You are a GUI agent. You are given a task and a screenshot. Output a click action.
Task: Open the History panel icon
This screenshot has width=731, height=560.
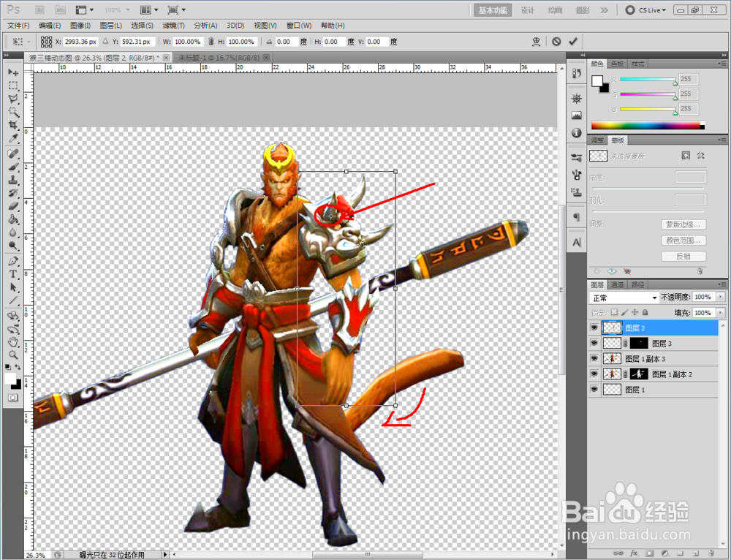pyautogui.click(x=577, y=73)
